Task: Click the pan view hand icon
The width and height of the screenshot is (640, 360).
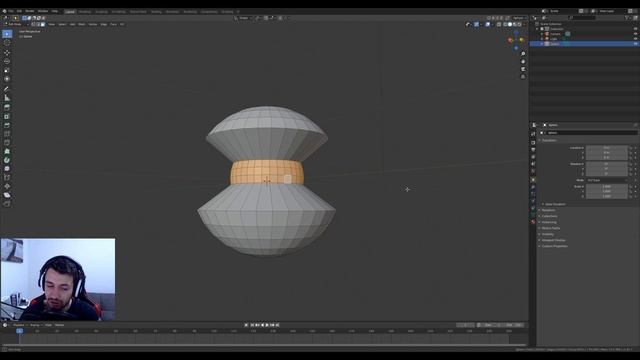Action: tap(523, 62)
